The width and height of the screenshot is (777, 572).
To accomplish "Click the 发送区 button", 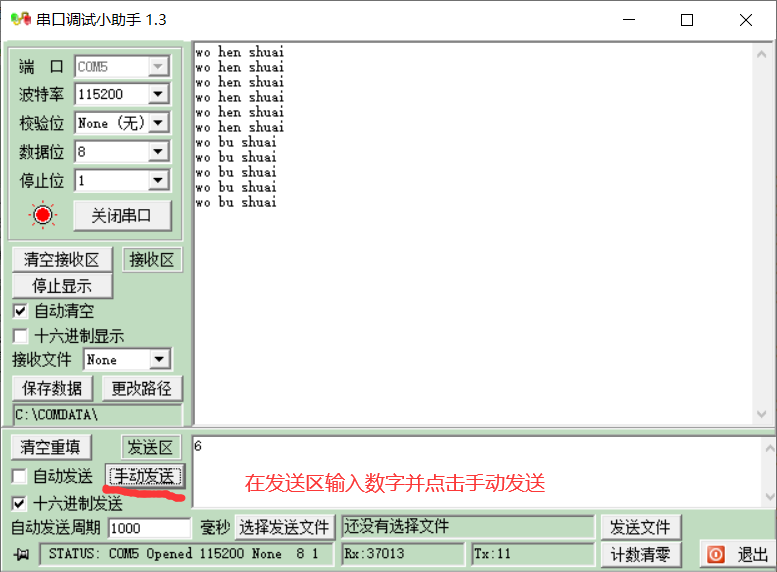I will (x=150, y=447).
